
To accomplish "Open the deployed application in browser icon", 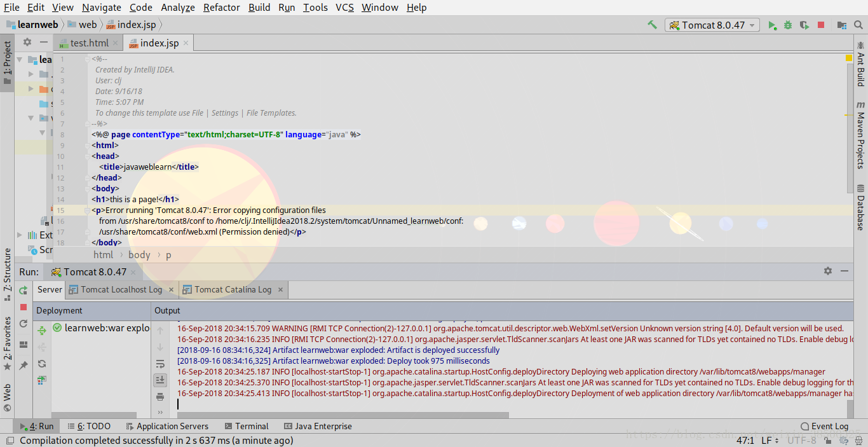I will click(42, 380).
